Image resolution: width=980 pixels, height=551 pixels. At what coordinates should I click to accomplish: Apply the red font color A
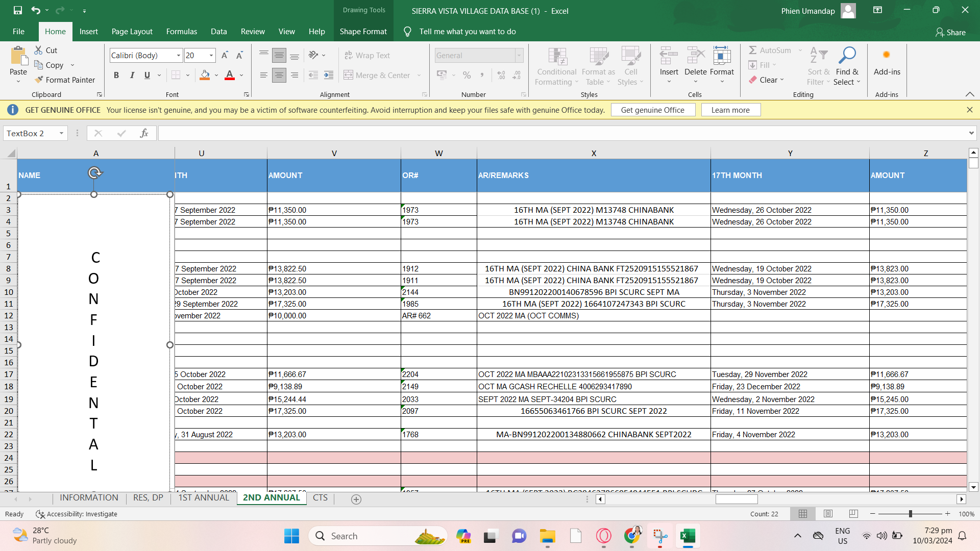[230, 75]
